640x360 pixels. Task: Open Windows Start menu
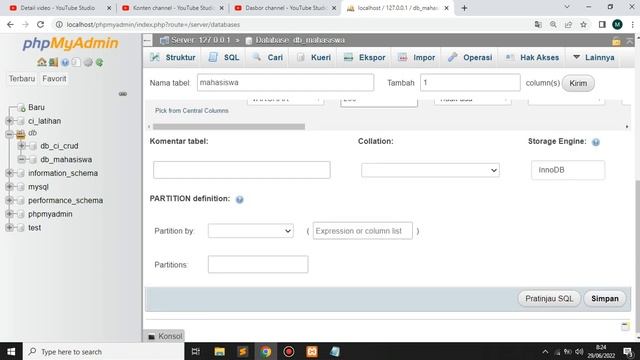(x=11, y=351)
